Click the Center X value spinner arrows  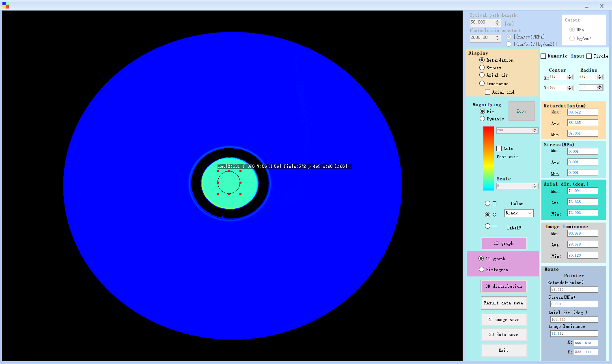[x=570, y=77]
